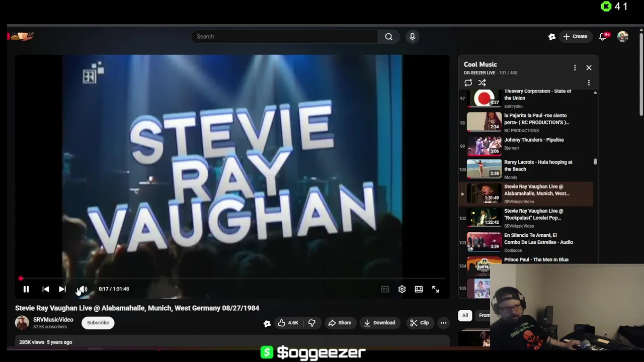Click the Cool Music playlist title
The height and width of the screenshot is (362, 644).
tap(480, 64)
